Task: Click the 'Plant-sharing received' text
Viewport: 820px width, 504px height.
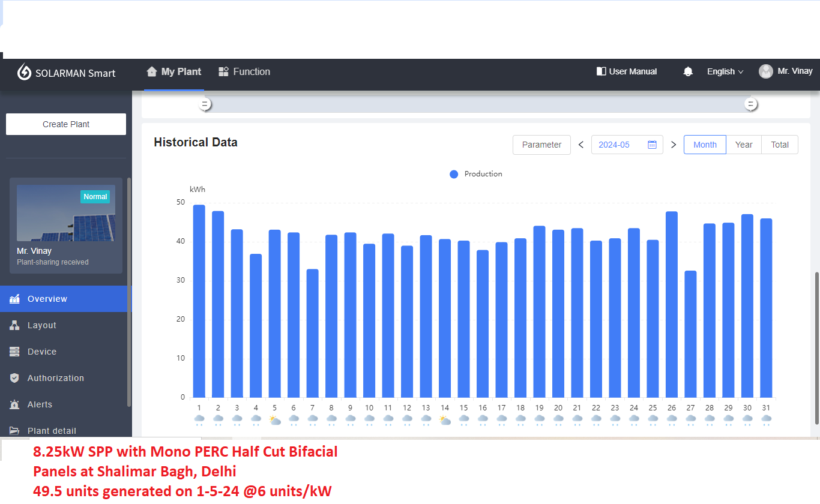Action: [x=53, y=262]
